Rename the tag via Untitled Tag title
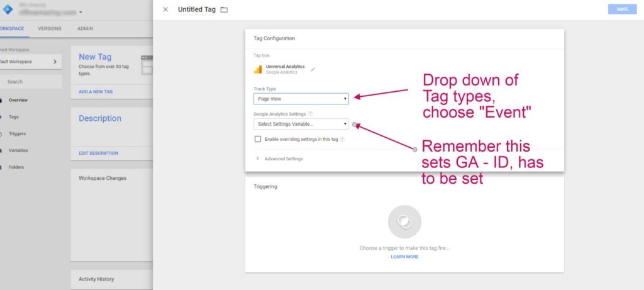644x290 pixels. point(197,9)
